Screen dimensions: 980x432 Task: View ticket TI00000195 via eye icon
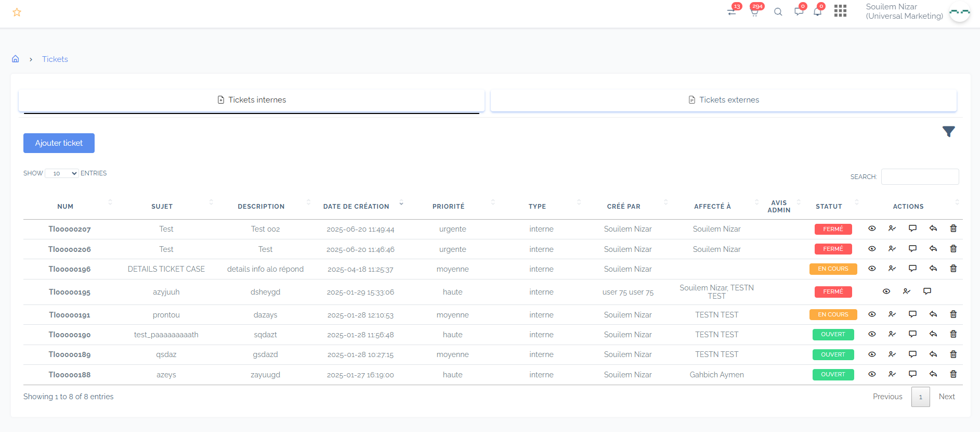[886, 291]
